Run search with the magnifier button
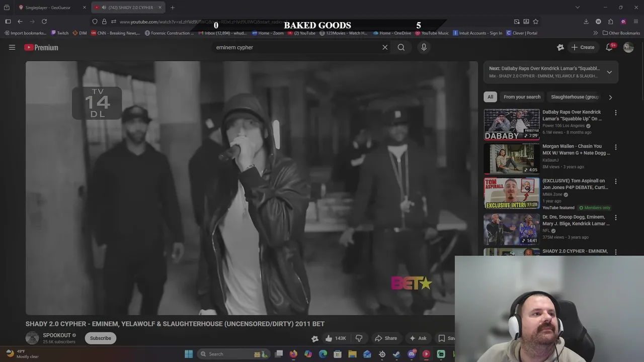 click(x=401, y=47)
